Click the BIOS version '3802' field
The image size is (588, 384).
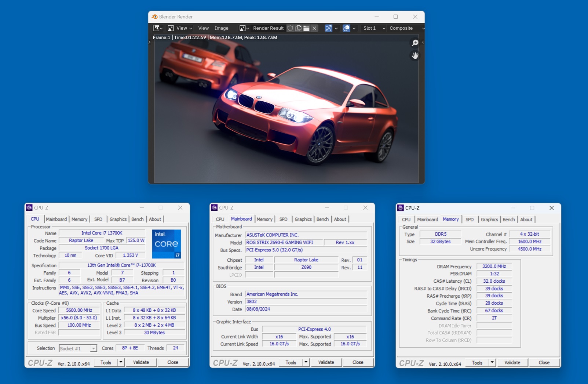click(x=306, y=302)
